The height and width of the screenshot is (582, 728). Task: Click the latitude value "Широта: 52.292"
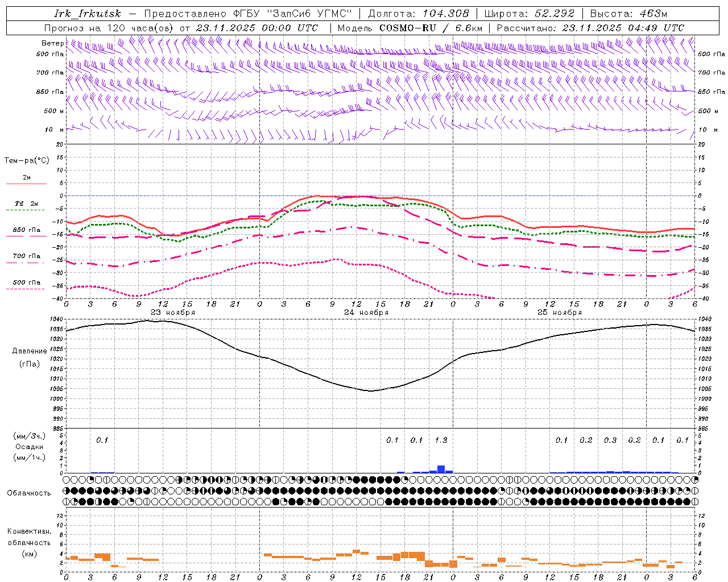pyautogui.click(x=530, y=14)
